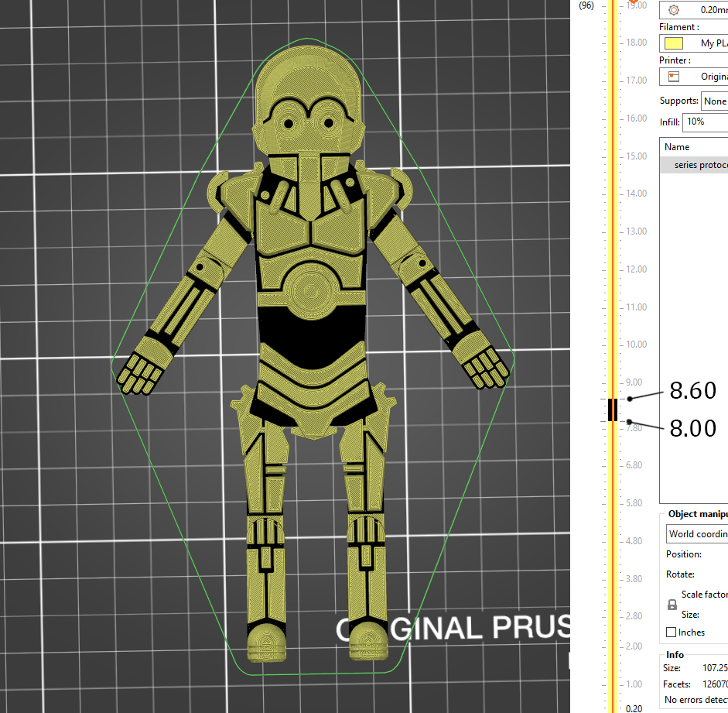Click the 18.00 layer height tick label
The height and width of the screenshot is (713, 728).
636,43
